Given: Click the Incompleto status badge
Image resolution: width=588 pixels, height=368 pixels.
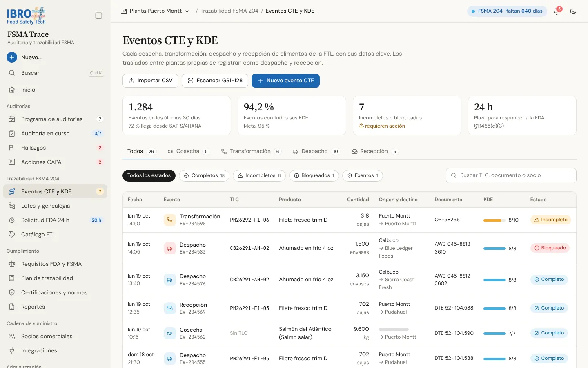Looking at the screenshot, I should [x=550, y=220].
